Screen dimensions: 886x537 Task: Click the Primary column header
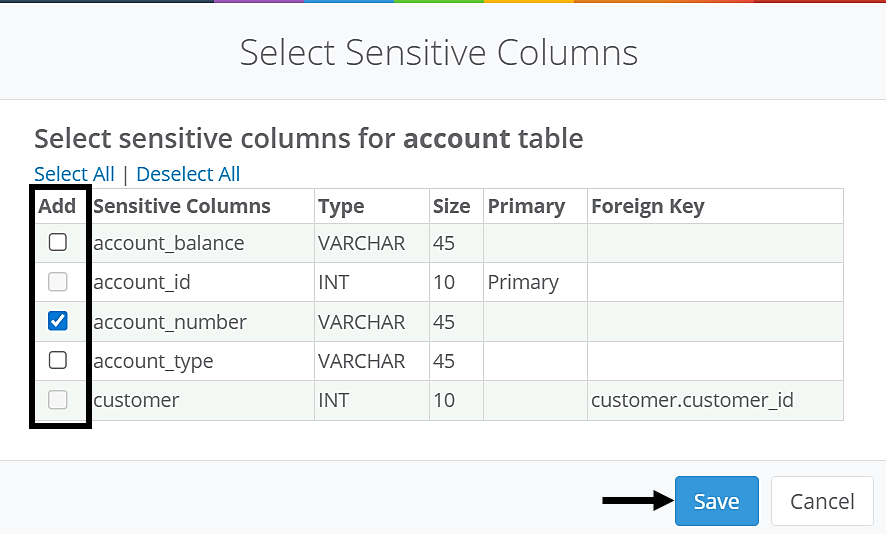click(x=526, y=207)
